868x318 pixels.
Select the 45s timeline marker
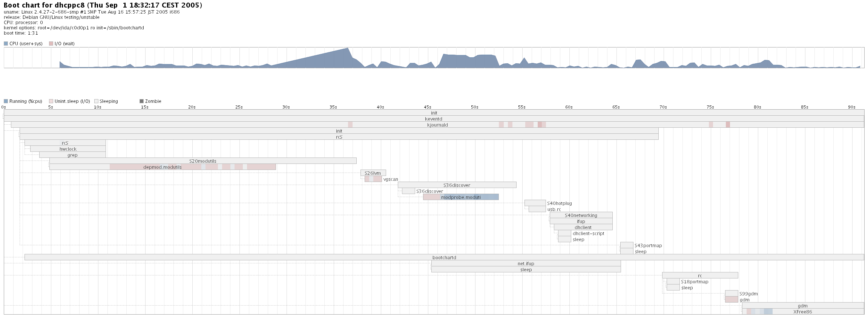pyautogui.click(x=427, y=107)
